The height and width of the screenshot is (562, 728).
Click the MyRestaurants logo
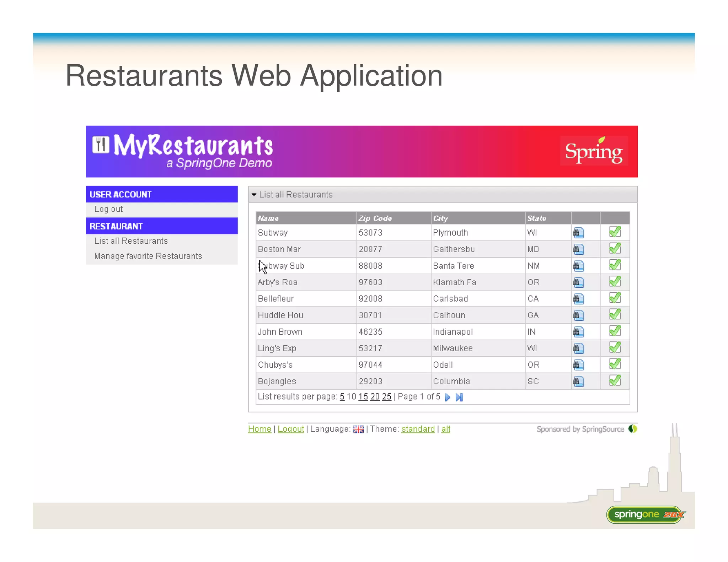point(183,151)
